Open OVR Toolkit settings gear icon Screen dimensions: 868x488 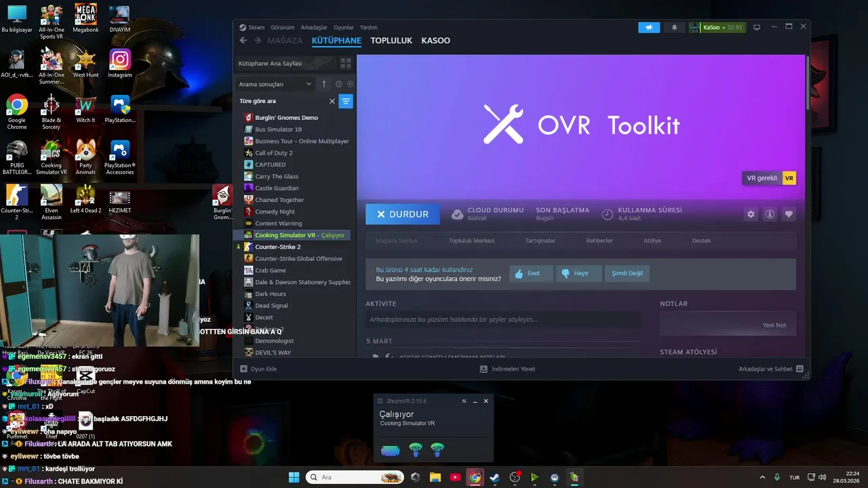point(751,214)
